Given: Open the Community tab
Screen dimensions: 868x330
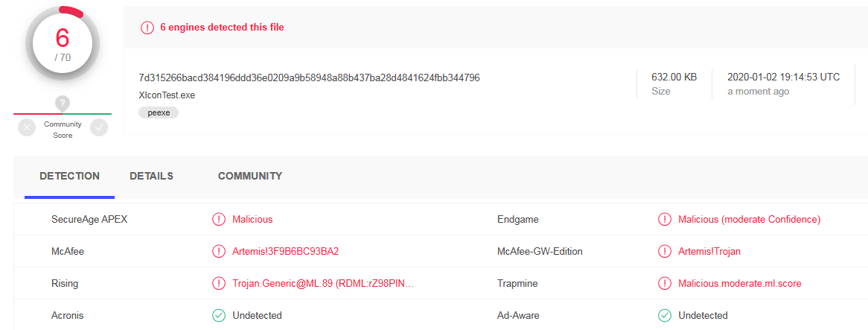Looking at the screenshot, I should [x=250, y=177].
